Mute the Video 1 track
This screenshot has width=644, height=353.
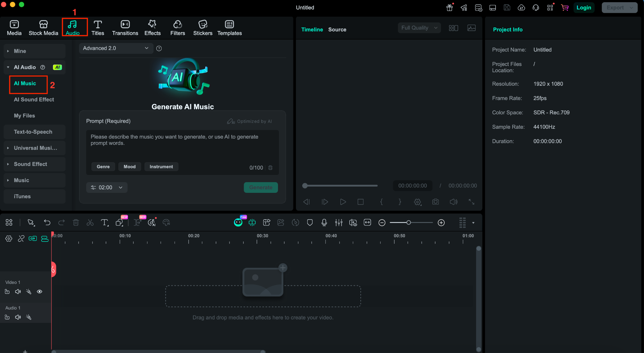18,291
